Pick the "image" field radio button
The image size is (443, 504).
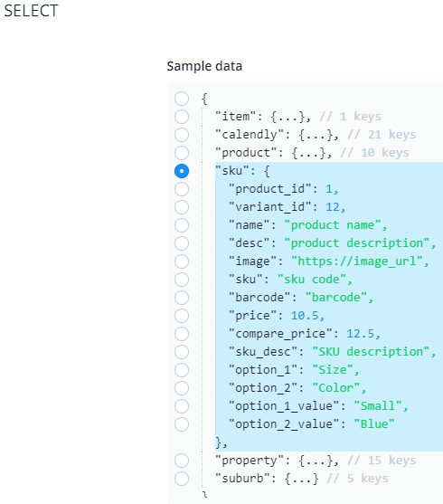(x=182, y=262)
